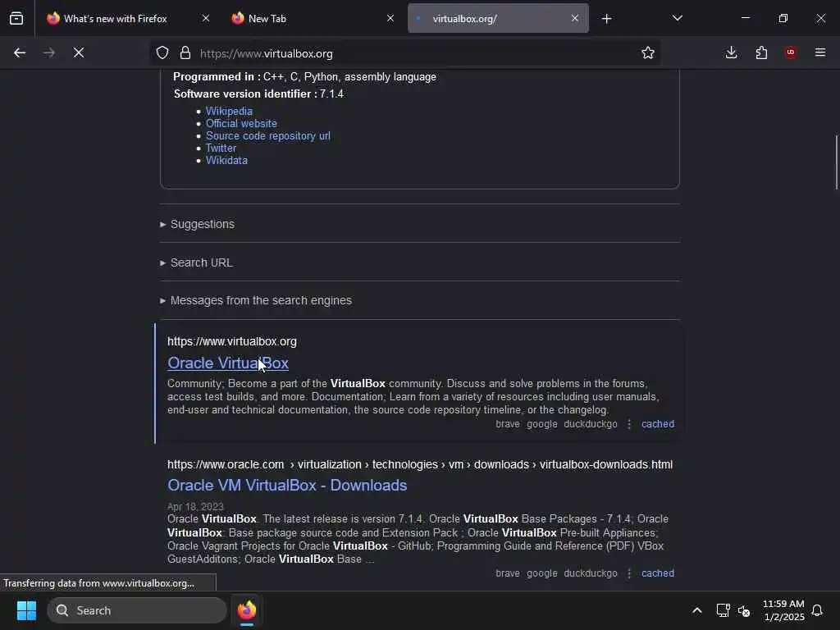Click the Firefox taskbar icon

point(246,610)
